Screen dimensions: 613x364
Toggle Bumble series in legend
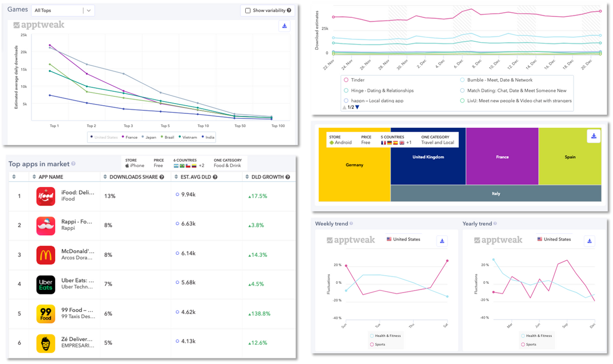coord(496,80)
